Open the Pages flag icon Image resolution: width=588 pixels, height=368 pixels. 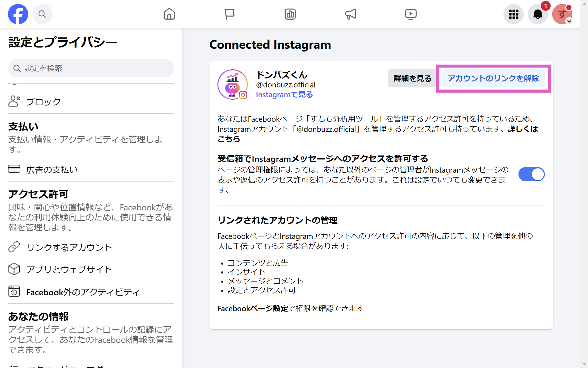(x=229, y=14)
